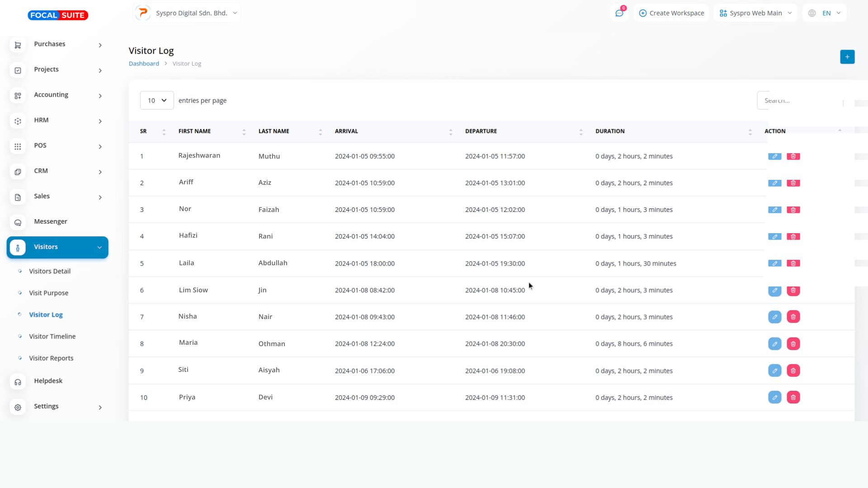Click the Helpdesk headset icon
This screenshot has height=488, width=868.
pos(18,382)
